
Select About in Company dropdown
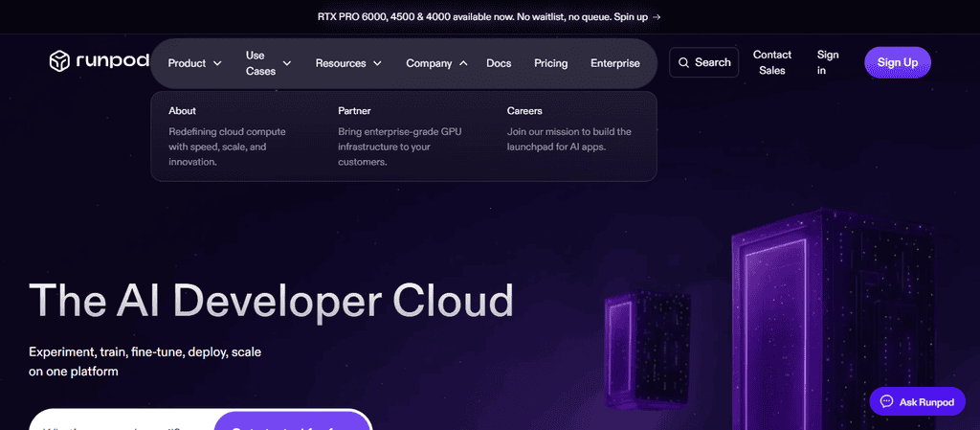(x=182, y=111)
